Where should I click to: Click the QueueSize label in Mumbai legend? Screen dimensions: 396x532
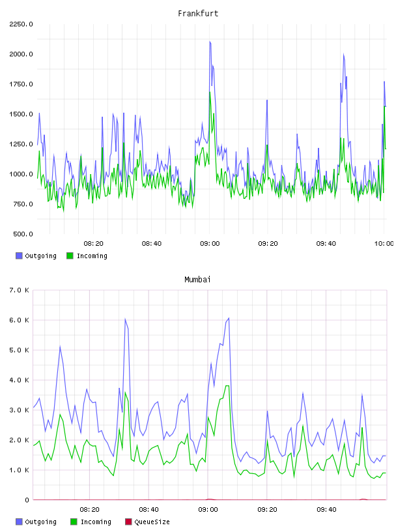[x=152, y=522]
